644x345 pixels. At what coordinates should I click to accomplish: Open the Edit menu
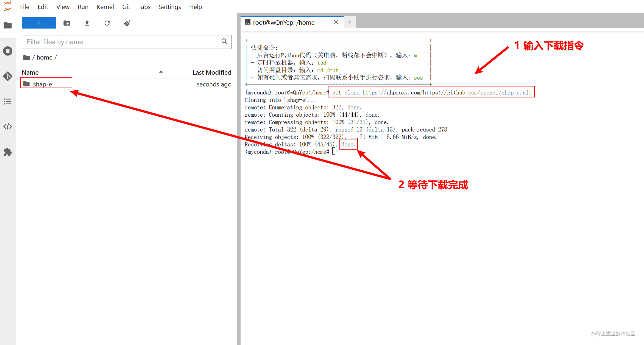[x=43, y=7]
